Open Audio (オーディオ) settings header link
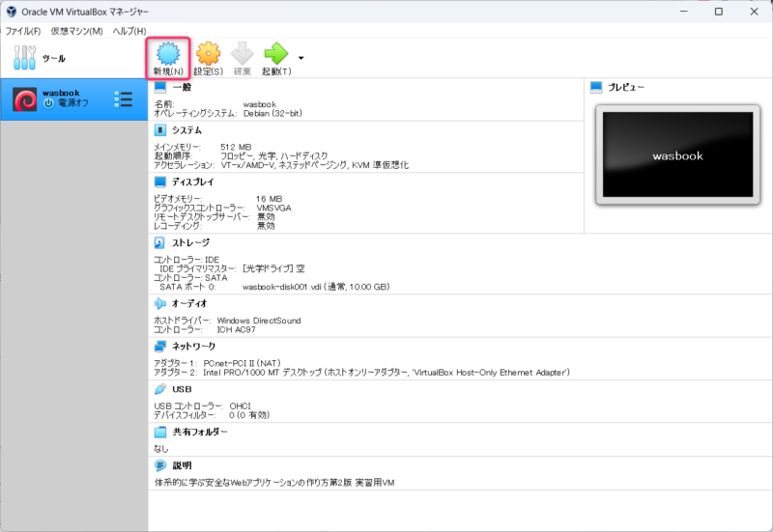Screen dimensions: 773x532 pos(189,303)
